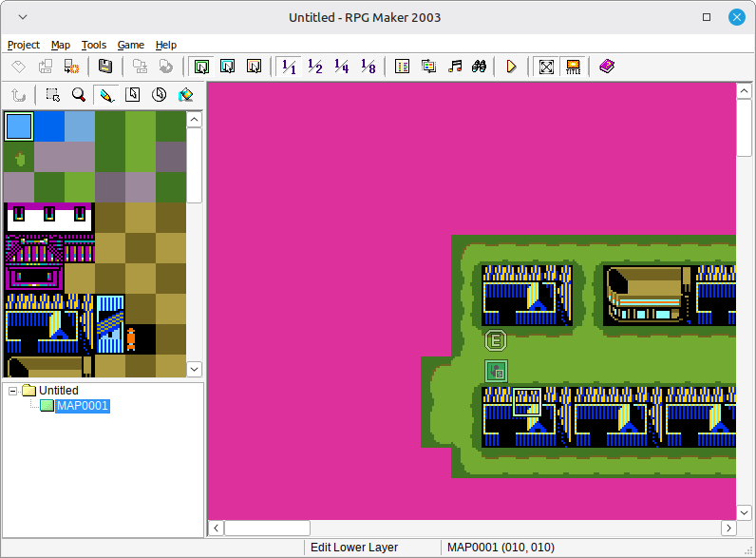The width and height of the screenshot is (756, 558).
Task: Open the Help menu
Action: (x=166, y=45)
